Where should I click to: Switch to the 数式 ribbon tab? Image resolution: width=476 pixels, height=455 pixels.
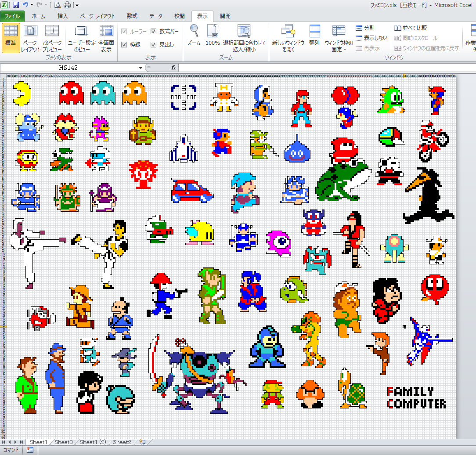(132, 16)
